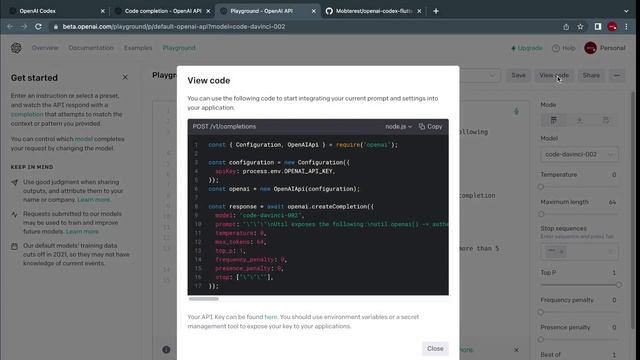Open a new browser tab
640x360 pixels.
tap(436, 11)
